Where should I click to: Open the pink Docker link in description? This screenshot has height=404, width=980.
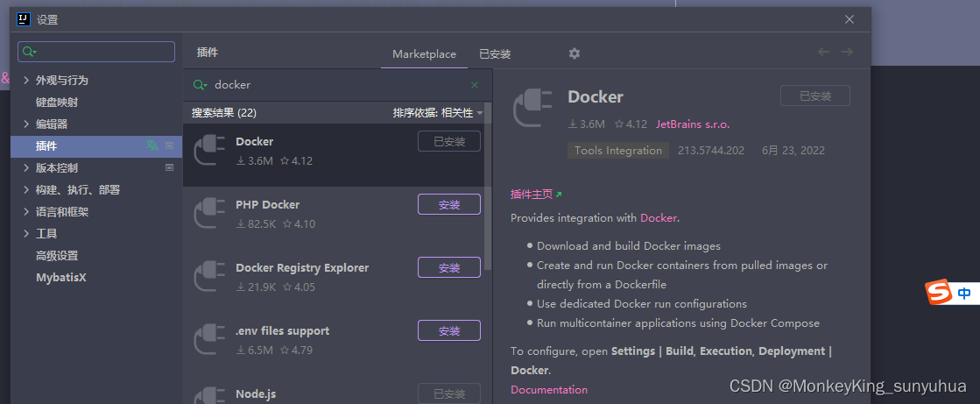coord(658,218)
